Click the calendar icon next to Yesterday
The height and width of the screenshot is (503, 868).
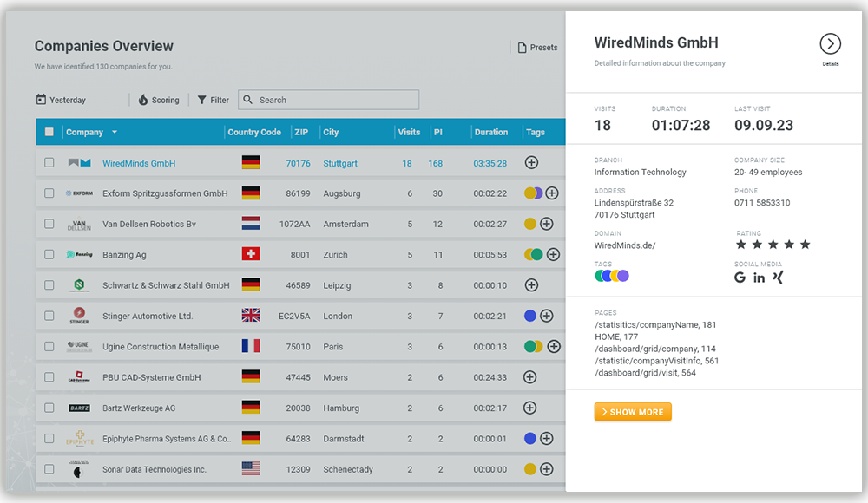coord(41,100)
